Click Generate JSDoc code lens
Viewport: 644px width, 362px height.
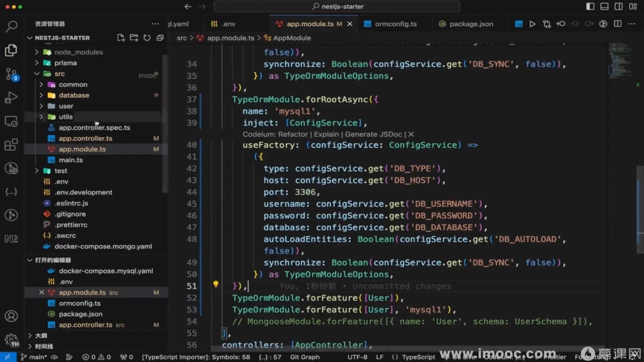tap(374, 134)
